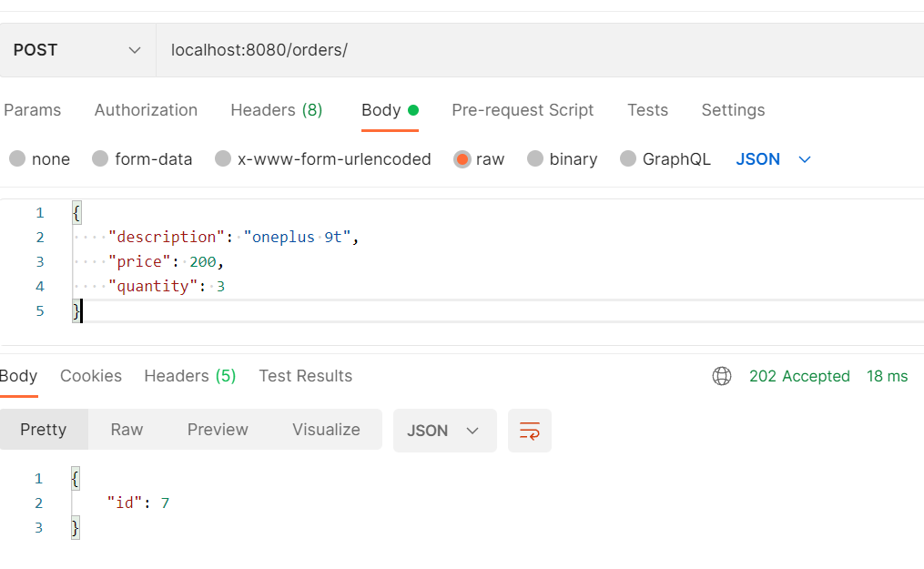Open the response JSON format dropdown
The image size is (924, 569).
pos(444,431)
